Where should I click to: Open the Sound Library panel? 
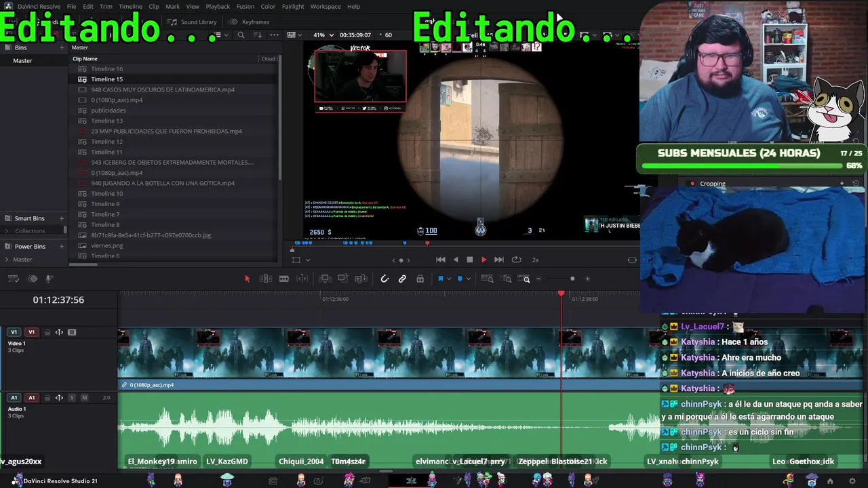coord(193,22)
